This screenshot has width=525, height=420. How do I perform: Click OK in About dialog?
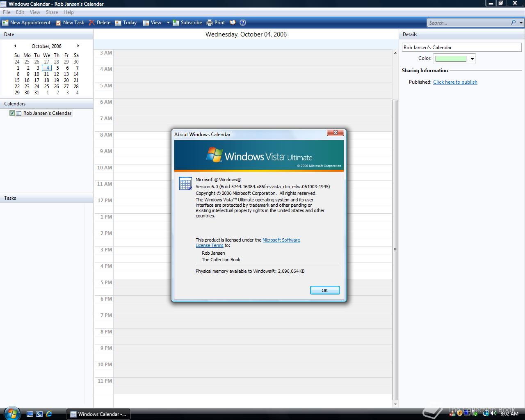click(325, 290)
